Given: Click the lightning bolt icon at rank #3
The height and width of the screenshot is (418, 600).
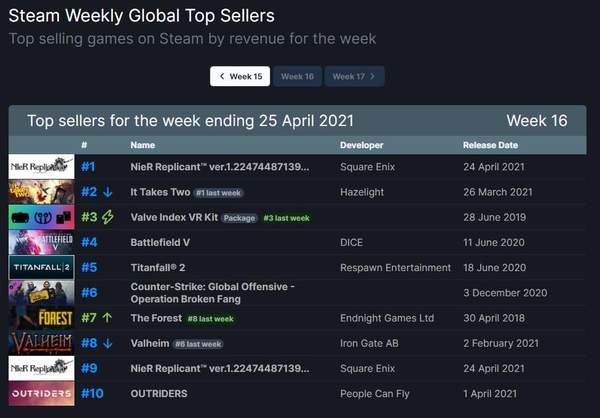Looking at the screenshot, I should tap(108, 217).
